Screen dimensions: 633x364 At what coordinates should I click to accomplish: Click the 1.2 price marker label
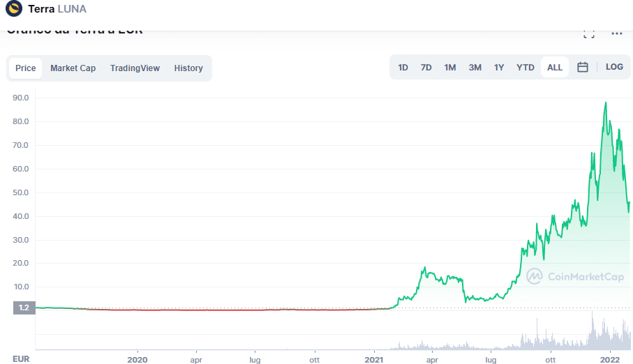click(x=24, y=308)
